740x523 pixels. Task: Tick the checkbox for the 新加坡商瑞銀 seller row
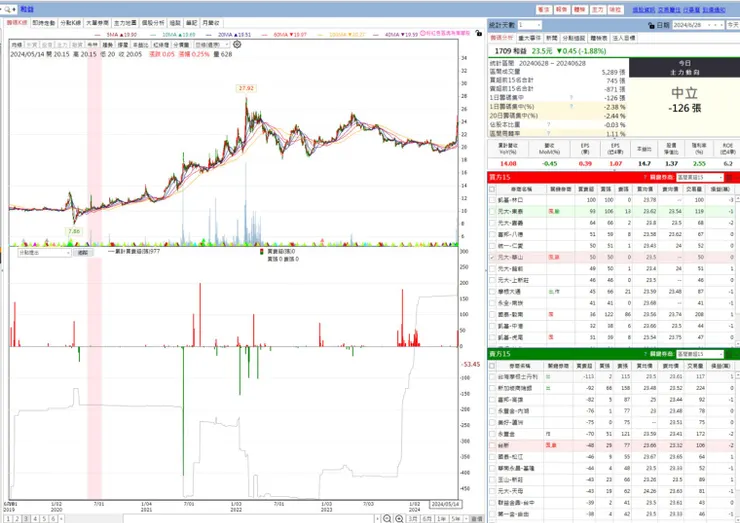point(492,388)
